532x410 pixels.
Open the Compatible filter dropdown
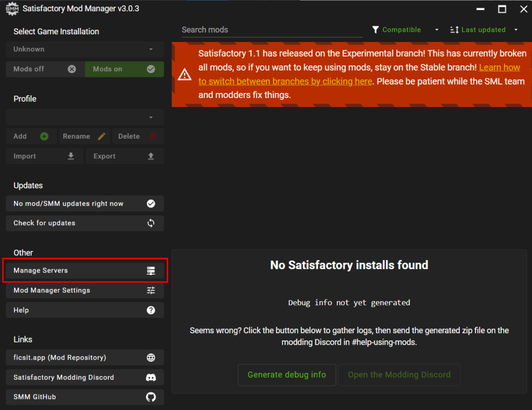405,30
